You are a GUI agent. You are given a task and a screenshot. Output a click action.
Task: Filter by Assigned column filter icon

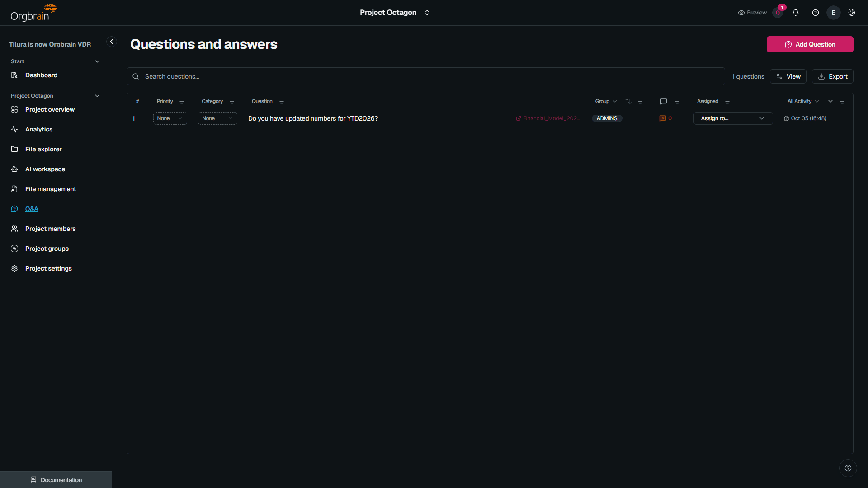pos(727,101)
